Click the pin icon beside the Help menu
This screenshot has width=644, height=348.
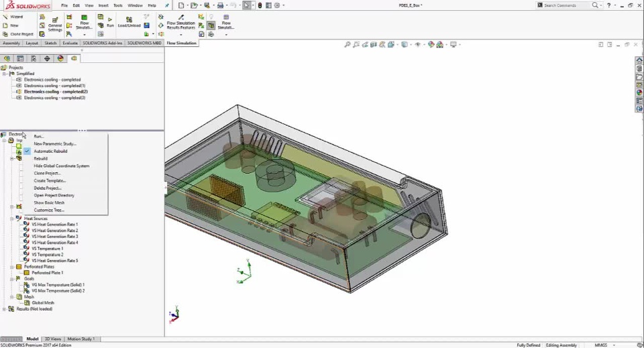tap(167, 5)
